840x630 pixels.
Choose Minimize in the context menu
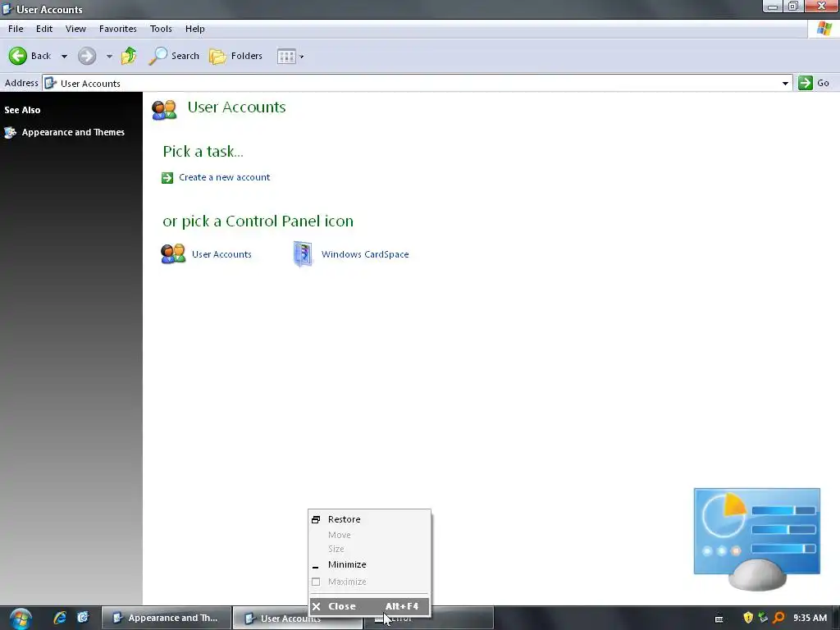[370, 564]
